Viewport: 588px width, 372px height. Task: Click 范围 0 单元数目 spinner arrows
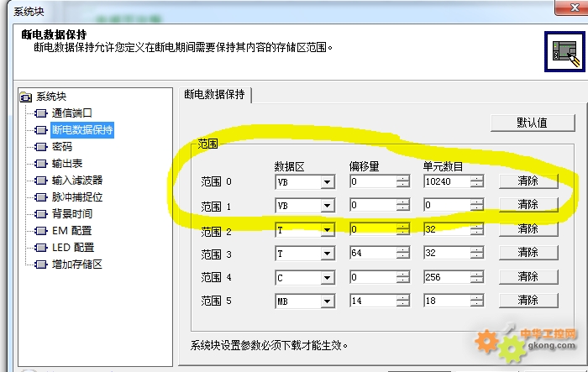(x=477, y=182)
